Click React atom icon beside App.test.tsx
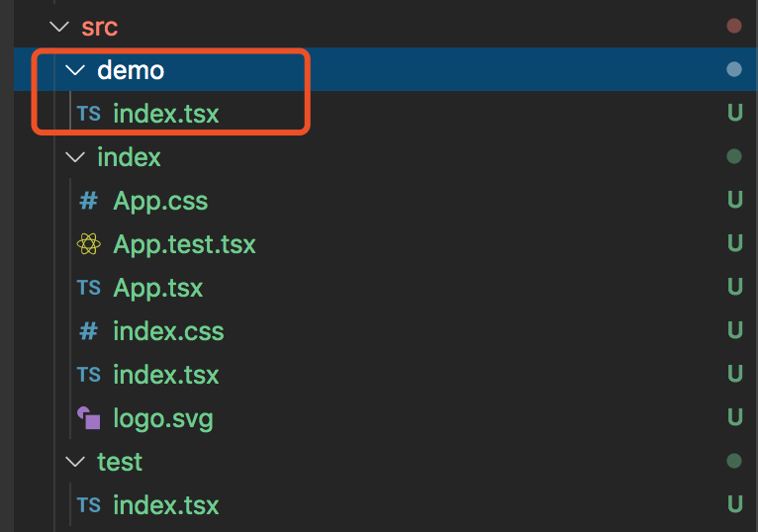The height and width of the screenshot is (532, 758). pyautogui.click(x=88, y=244)
